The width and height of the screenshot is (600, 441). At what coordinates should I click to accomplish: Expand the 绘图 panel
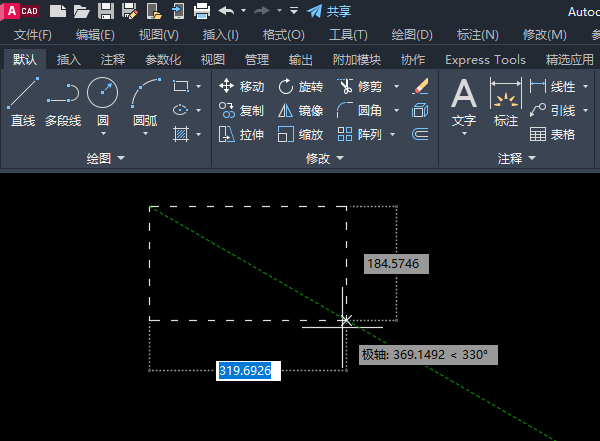coord(106,158)
